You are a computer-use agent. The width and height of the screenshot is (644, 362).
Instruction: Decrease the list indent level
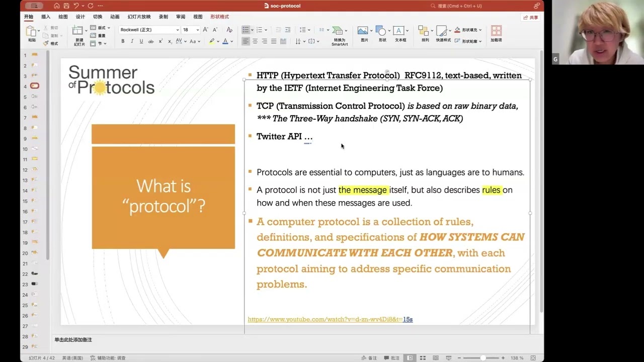point(278,30)
